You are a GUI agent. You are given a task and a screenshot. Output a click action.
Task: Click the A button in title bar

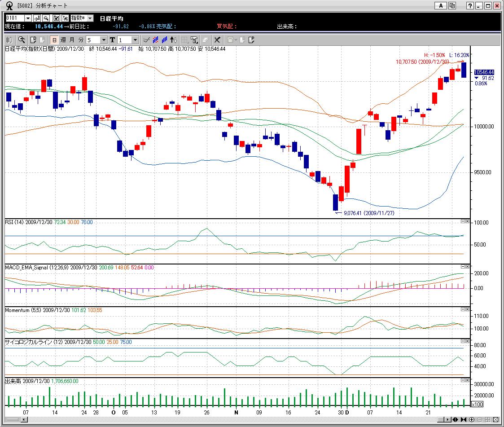[441, 6]
